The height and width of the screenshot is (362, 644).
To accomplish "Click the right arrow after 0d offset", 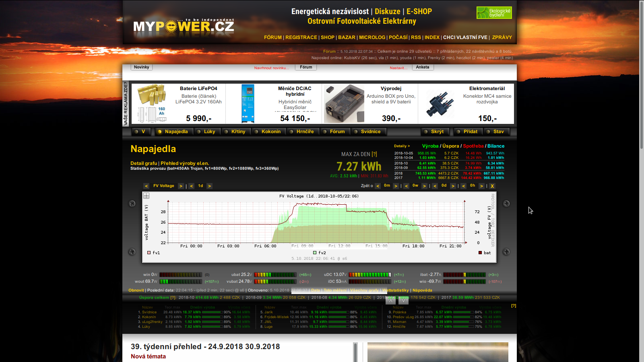I will 453,186.
